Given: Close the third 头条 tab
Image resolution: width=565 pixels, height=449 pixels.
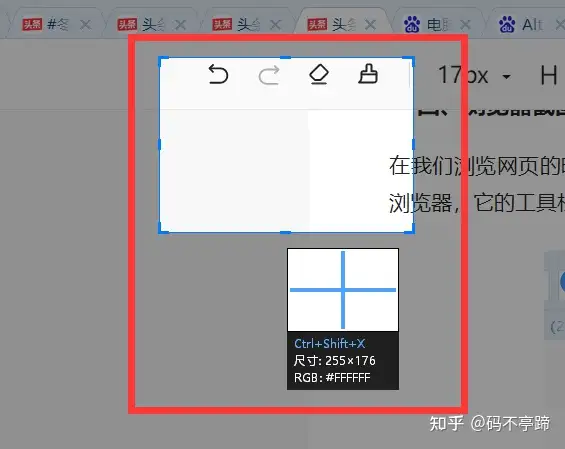Looking at the screenshot, I should [x=275, y=25].
